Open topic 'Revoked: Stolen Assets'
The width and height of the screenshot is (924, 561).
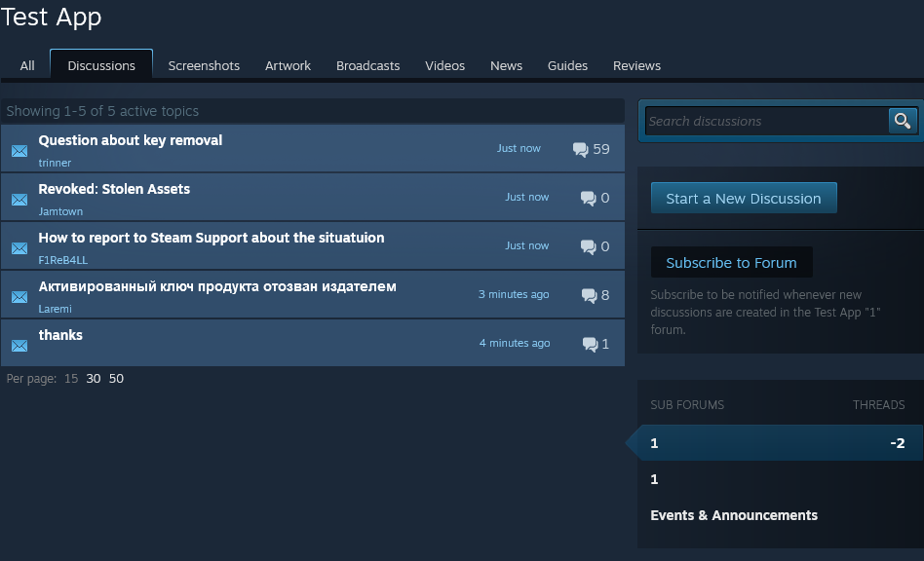[x=114, y=190]
